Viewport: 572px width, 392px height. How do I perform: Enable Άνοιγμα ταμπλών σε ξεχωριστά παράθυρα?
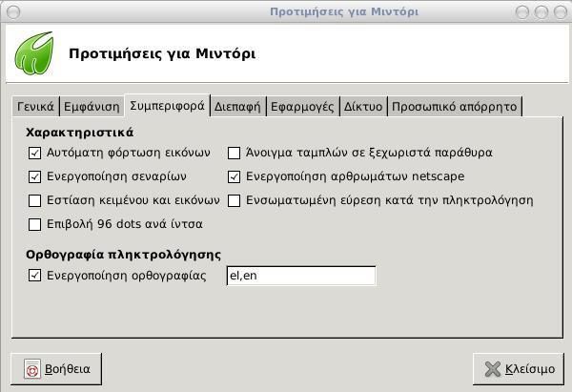[235, 153]
